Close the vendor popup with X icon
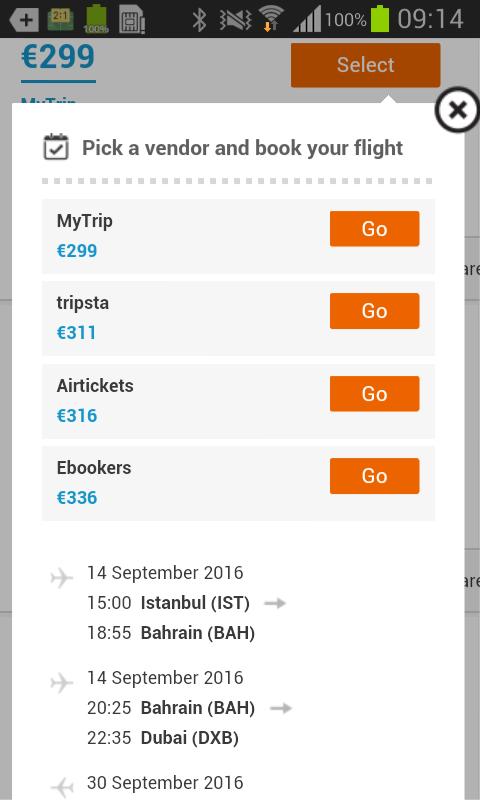This screenshot has width=480, height=800. point(457,110)
